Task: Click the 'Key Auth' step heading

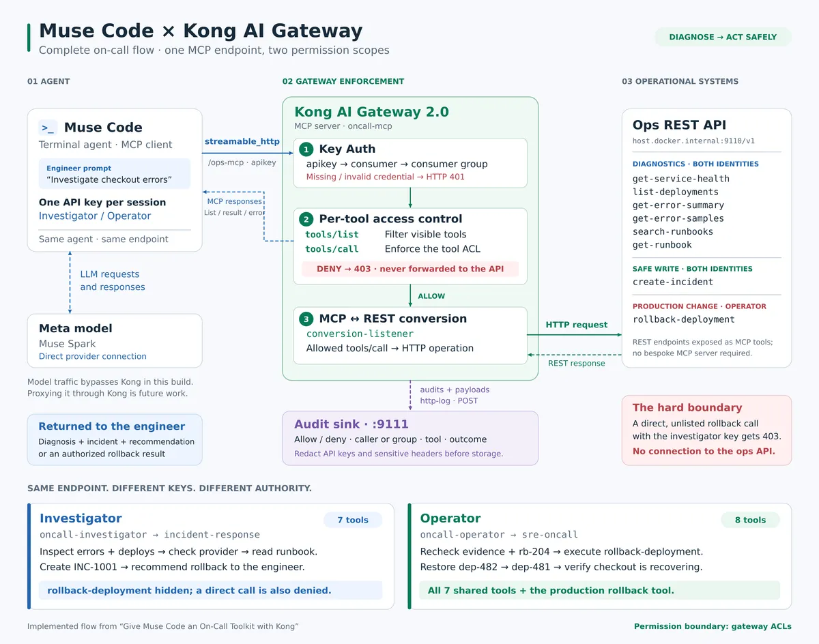Action: 347,149
